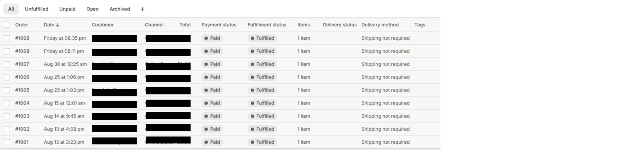Click the Total column header
Viewport: 644px width, 150px height.
[185, 25]
